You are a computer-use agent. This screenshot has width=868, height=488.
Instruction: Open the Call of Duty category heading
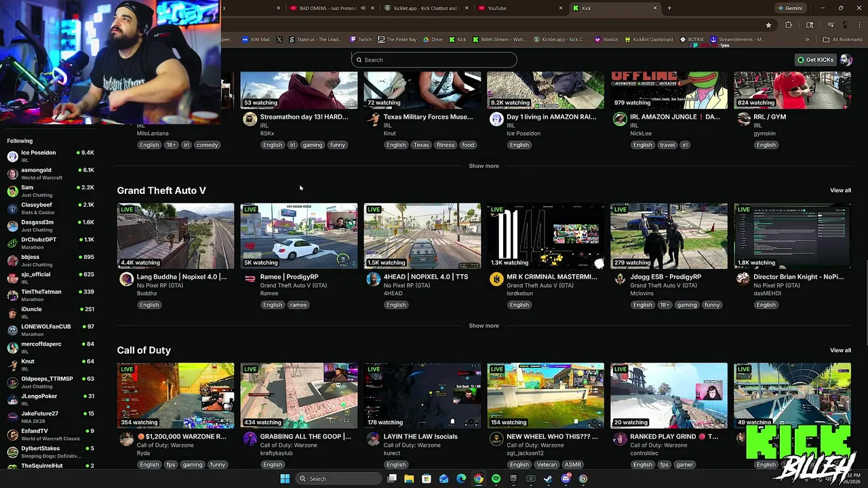coord(144,350)
